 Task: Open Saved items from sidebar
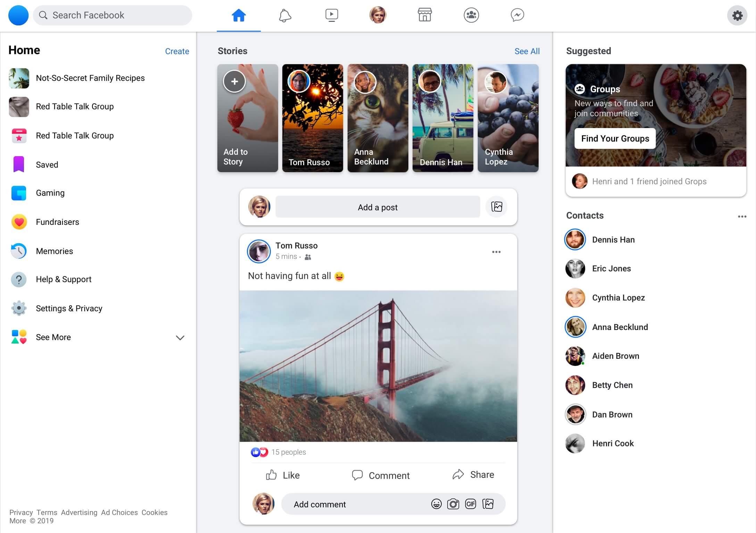point(47,164)
